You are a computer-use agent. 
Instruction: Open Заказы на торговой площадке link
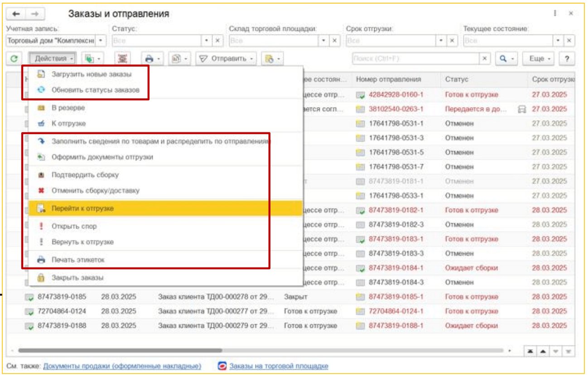point(278,366)
